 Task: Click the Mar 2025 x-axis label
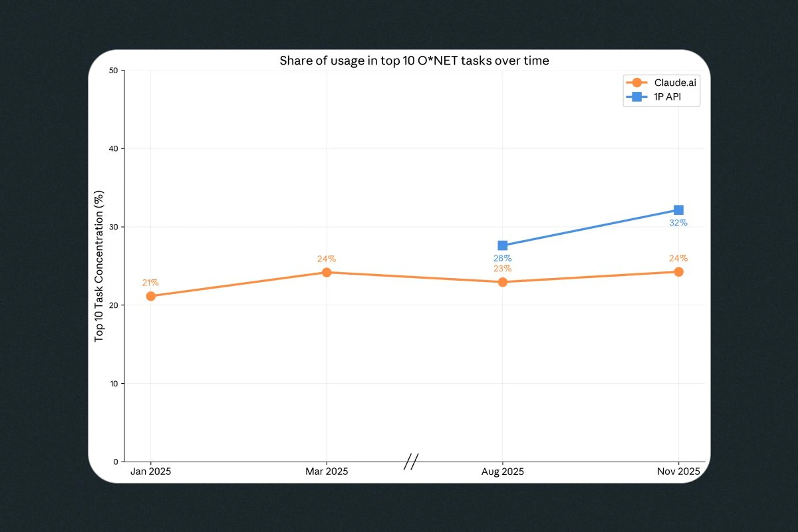pyautogui.click(x=326, y=471)
